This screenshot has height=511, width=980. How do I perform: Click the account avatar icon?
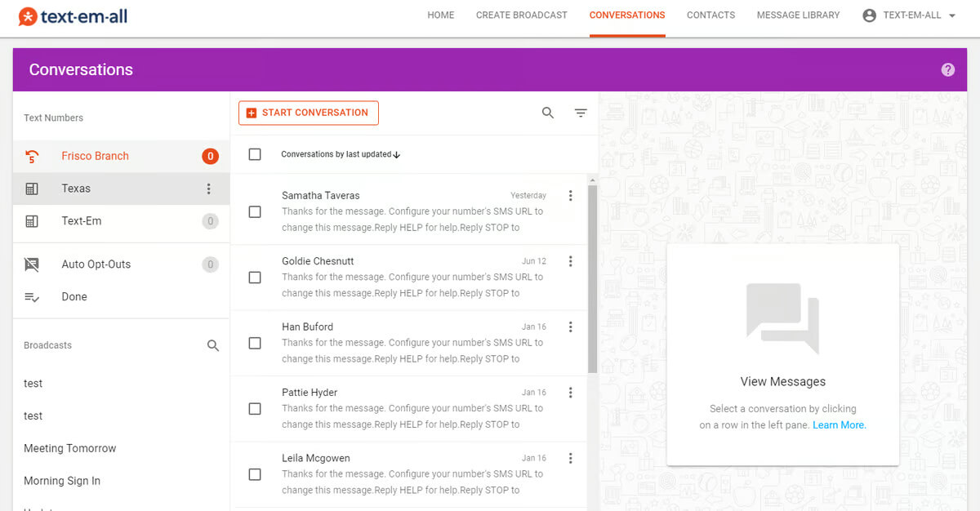coord(869,16)
